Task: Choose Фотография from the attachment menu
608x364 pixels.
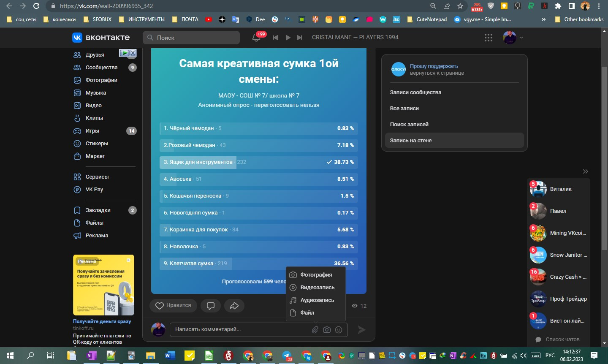Action: [316, 275]
